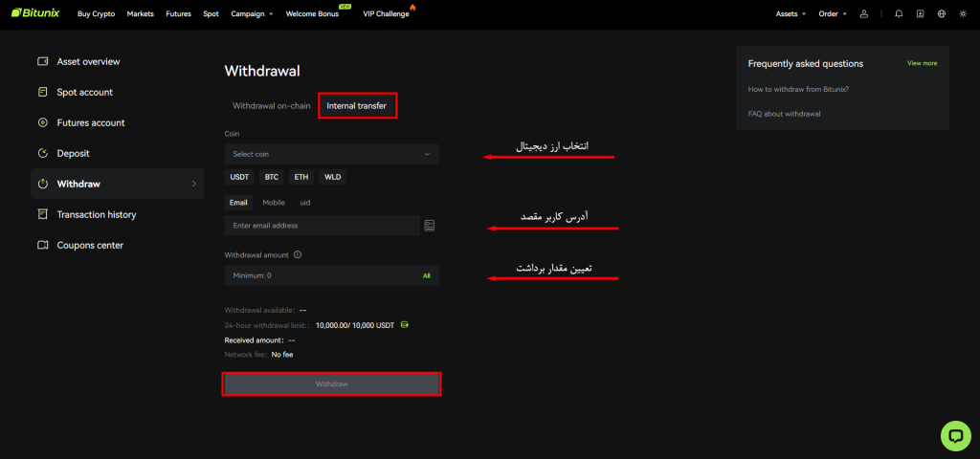The width and height of the screenshot is (980, 459).
Task: Click the All amount button
Action: point(427,275)
